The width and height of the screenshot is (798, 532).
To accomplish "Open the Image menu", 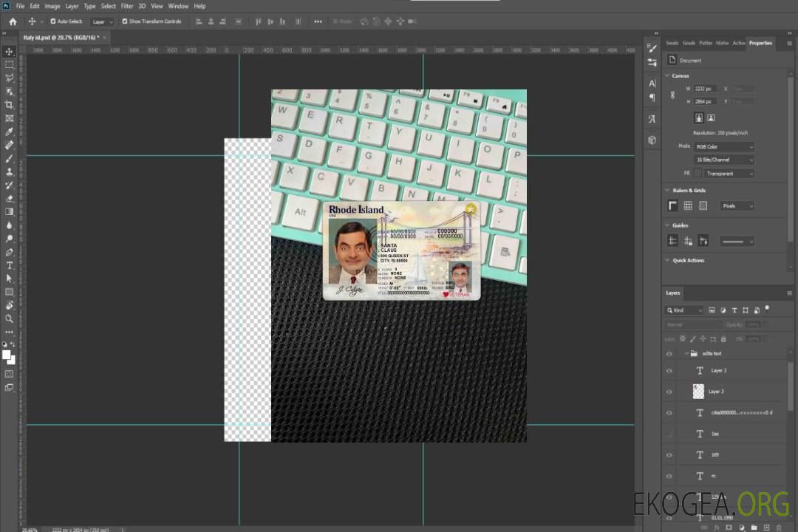I will [x=52, y=6].
